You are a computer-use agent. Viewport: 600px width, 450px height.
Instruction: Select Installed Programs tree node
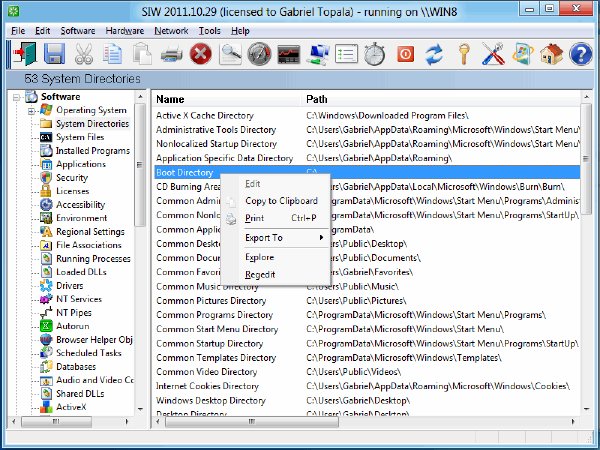pyautogui.click(x=93, y=151)
